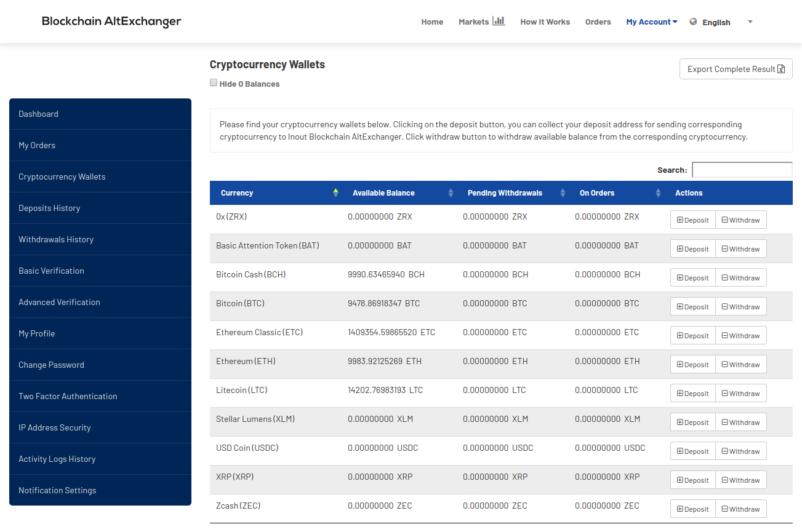Enable the Hide 0 Balances checkbox
802x532 pixels.
click(x=213, y=82)
